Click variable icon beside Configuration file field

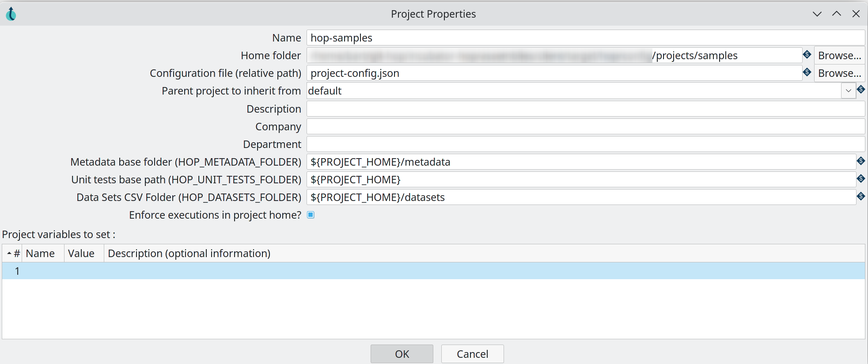pos(807,72)
